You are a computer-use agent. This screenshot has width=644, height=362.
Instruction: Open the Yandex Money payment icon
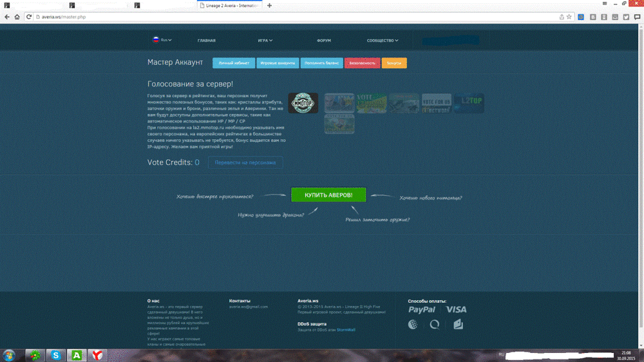(x=458, y=324)
